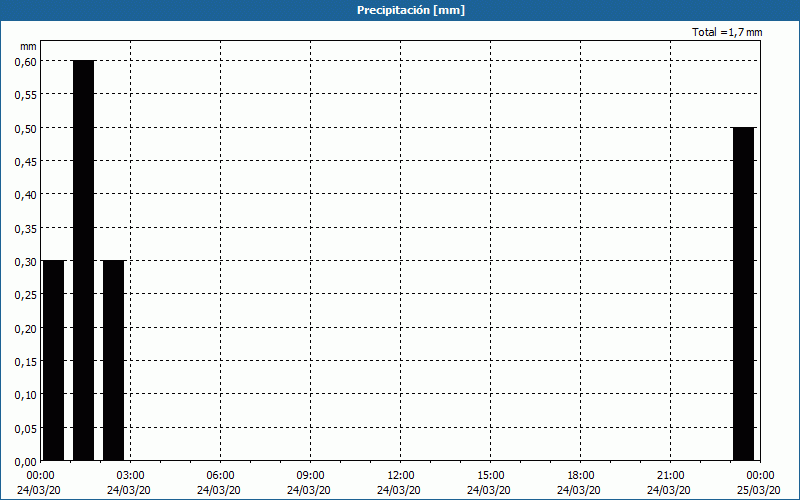Click the 03:00 time axis label
This screenshot has height=500, width=800.
point(131,476)
